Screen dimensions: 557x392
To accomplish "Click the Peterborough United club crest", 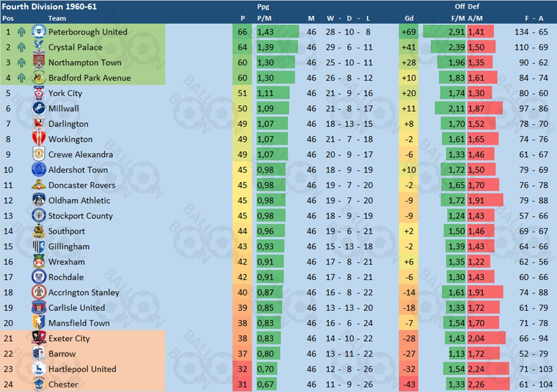I will [x=39, y=32].
